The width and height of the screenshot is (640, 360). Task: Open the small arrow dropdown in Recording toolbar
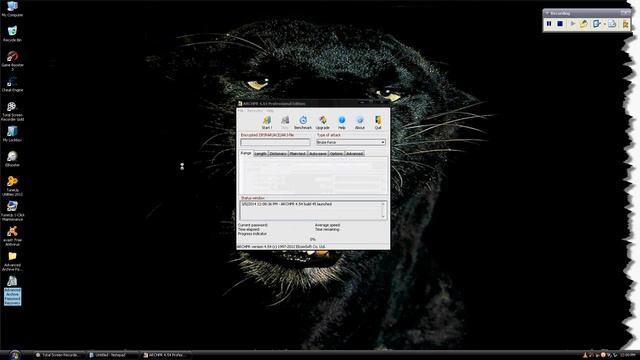pyautogui.click(x=604, y=24)
